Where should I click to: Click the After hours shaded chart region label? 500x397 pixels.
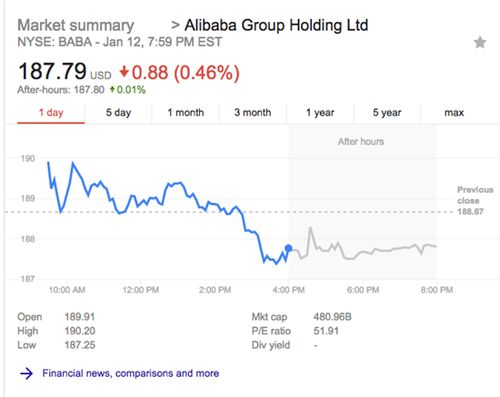point(361,142)
